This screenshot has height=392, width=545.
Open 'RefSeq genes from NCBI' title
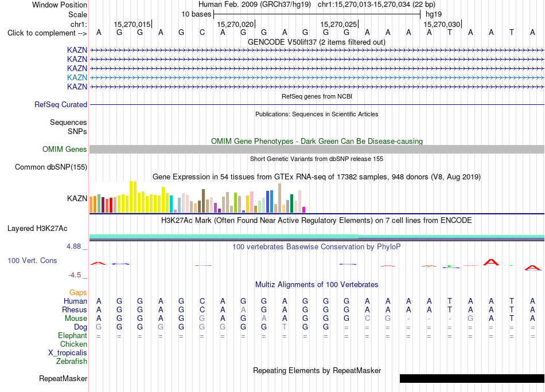click(317, 96)
